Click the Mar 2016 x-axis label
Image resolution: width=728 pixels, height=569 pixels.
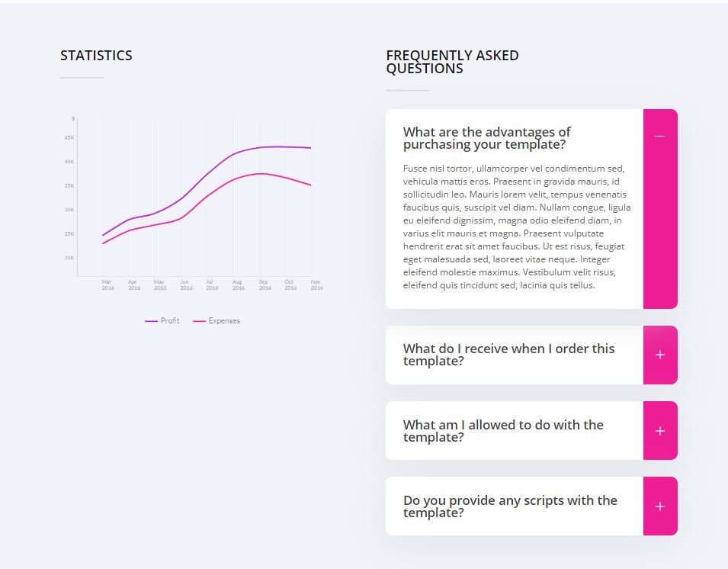point(107,284)
